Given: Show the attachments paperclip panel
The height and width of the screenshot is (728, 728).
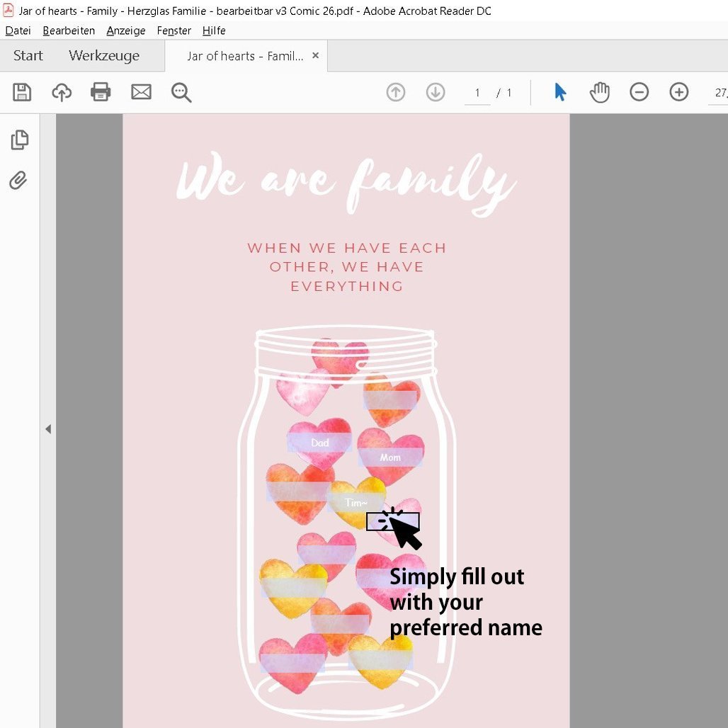Looking at the screenshot, I should [18, 181].
